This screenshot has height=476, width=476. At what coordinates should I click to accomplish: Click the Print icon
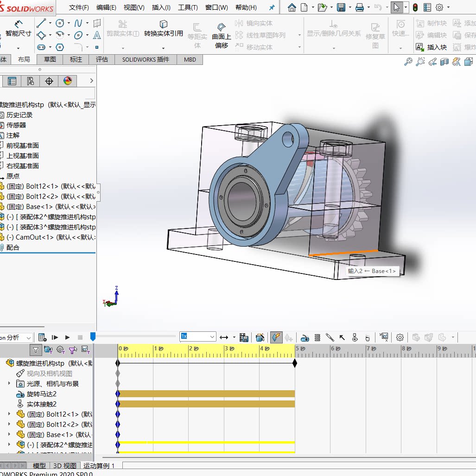tap(359, 7)
